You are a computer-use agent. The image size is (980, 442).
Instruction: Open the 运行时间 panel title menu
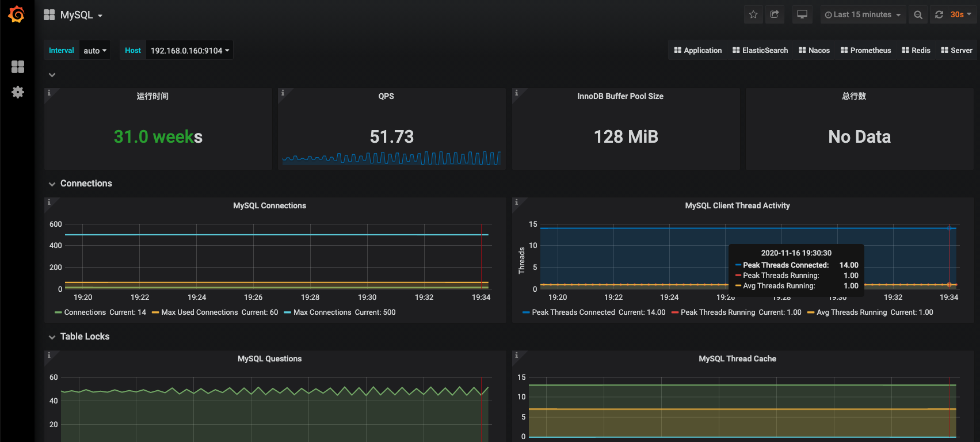pos(152,96)
